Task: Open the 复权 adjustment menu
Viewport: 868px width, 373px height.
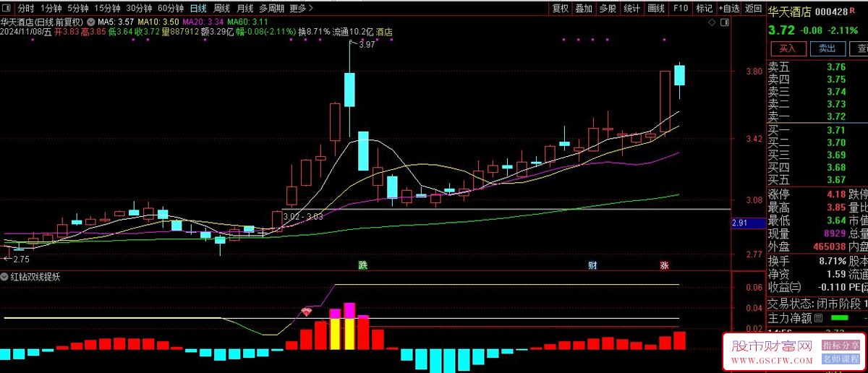Action: pos(561,9)
